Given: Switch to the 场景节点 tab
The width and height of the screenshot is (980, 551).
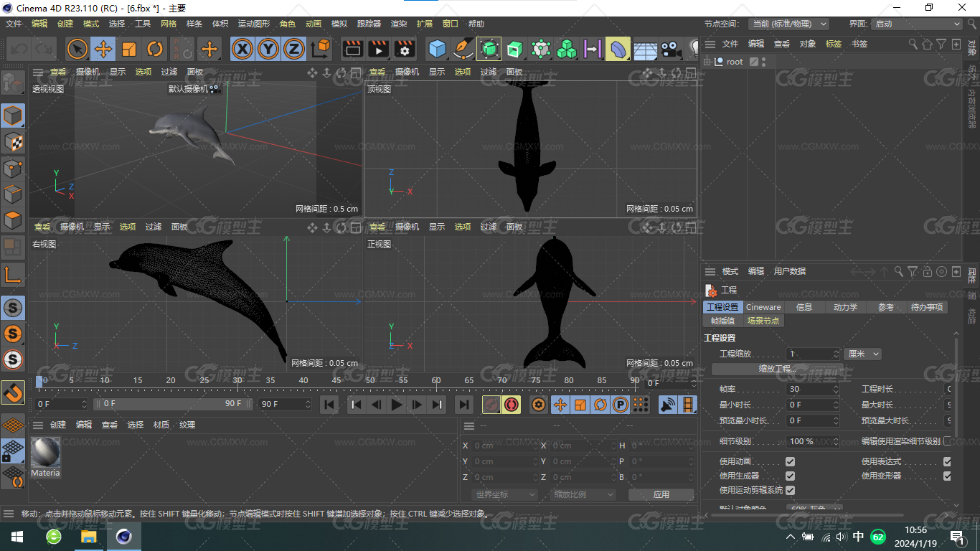Looking at the screenshot, I should pyautogui.click(x=763, y=321).
